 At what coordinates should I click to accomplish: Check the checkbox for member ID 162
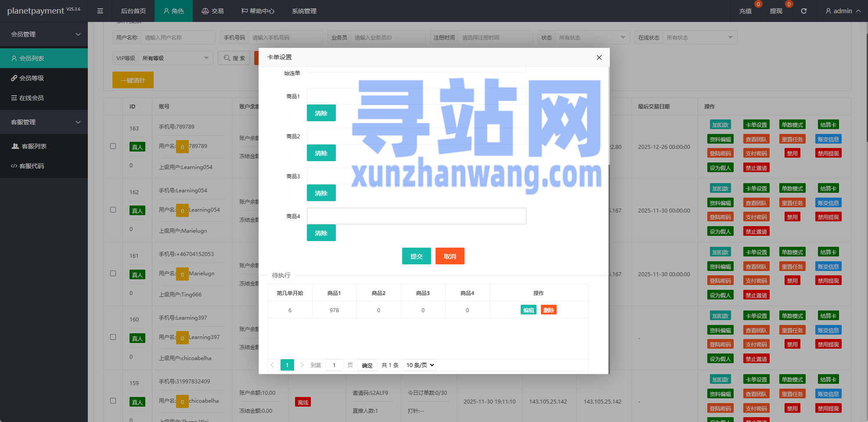coord(113,210)
